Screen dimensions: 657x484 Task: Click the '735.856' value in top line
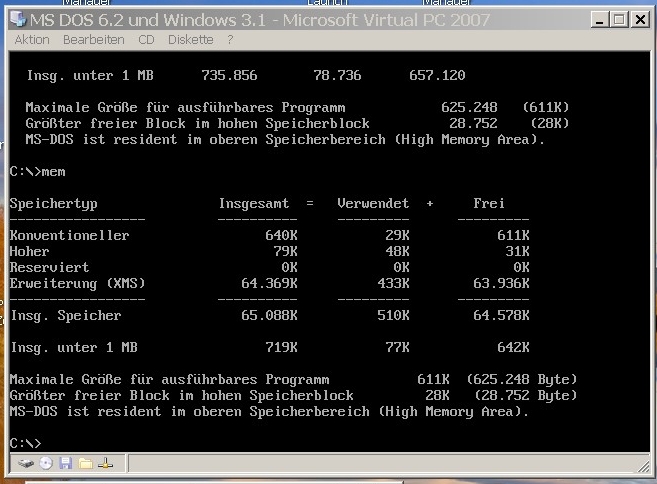[229, 75]
